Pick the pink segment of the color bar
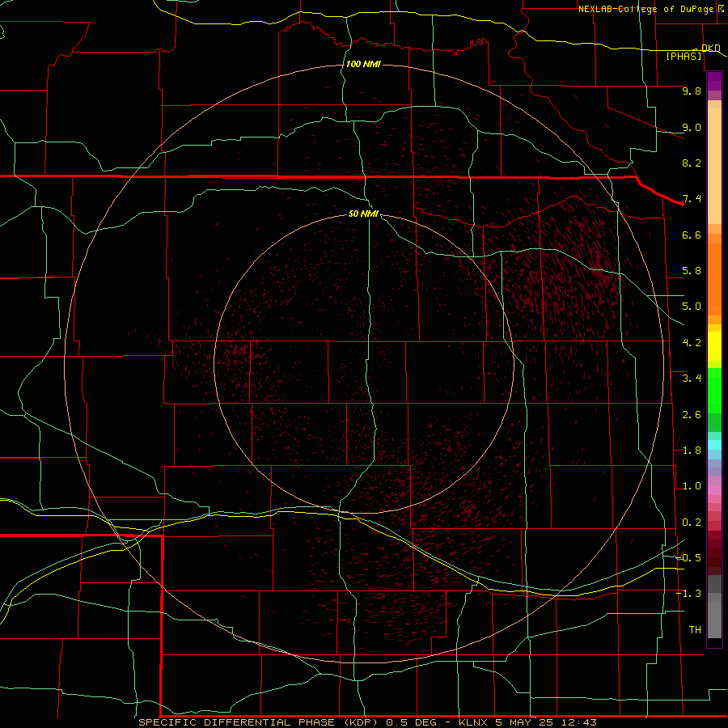Screen dimensions: 728x728 714,490
